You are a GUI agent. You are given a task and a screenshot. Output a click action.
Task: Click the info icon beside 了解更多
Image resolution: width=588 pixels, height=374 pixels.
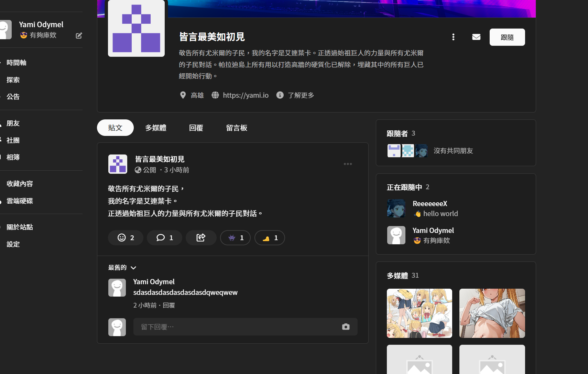[280, 95]
